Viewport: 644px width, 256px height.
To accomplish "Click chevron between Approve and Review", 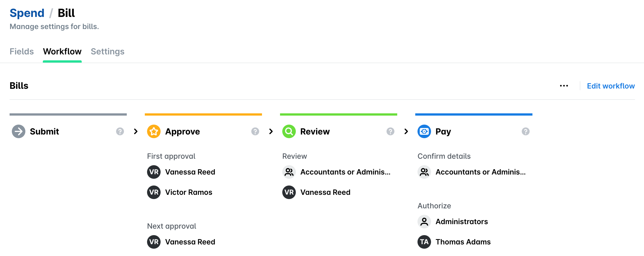I will click(271, 131).
